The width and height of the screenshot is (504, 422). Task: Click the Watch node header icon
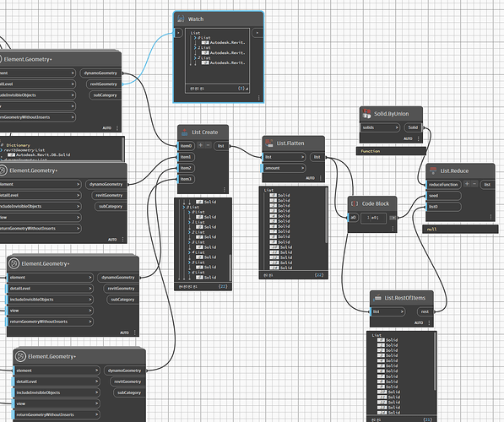[x=181, y=19]
